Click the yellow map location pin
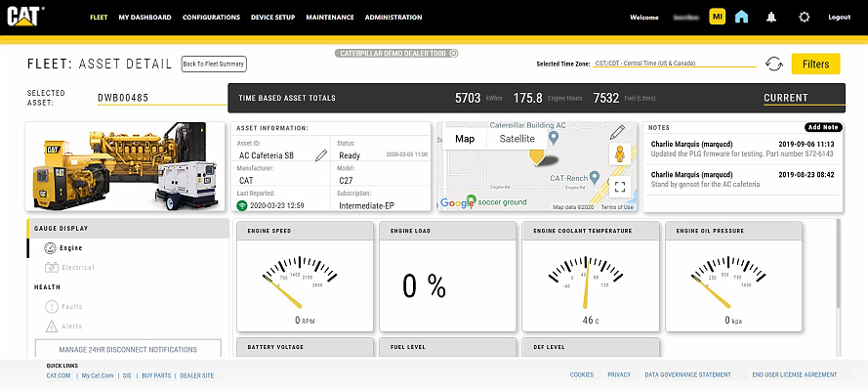Viewport: 868px width, 391px height. (536, 157)
